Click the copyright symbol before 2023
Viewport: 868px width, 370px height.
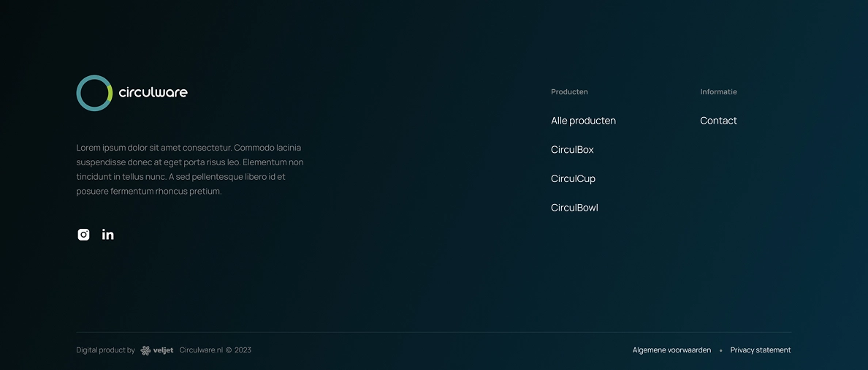pyautogui.click(x=229, y=350)
